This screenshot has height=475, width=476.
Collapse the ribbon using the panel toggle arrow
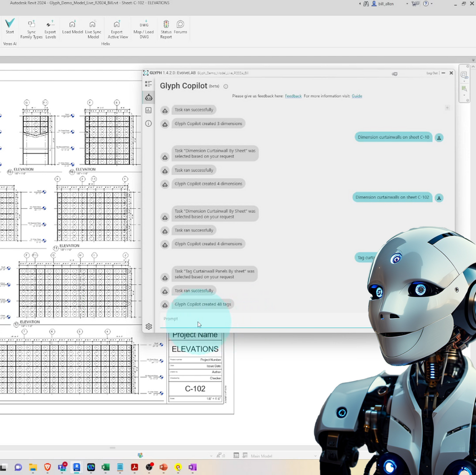[x=473, y=60]
